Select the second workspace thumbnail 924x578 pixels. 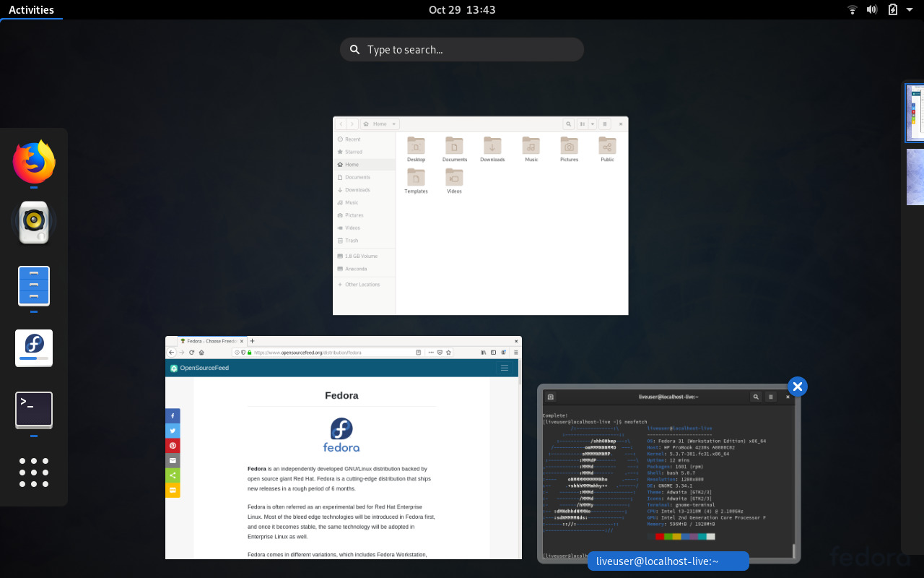coord(915,177)
